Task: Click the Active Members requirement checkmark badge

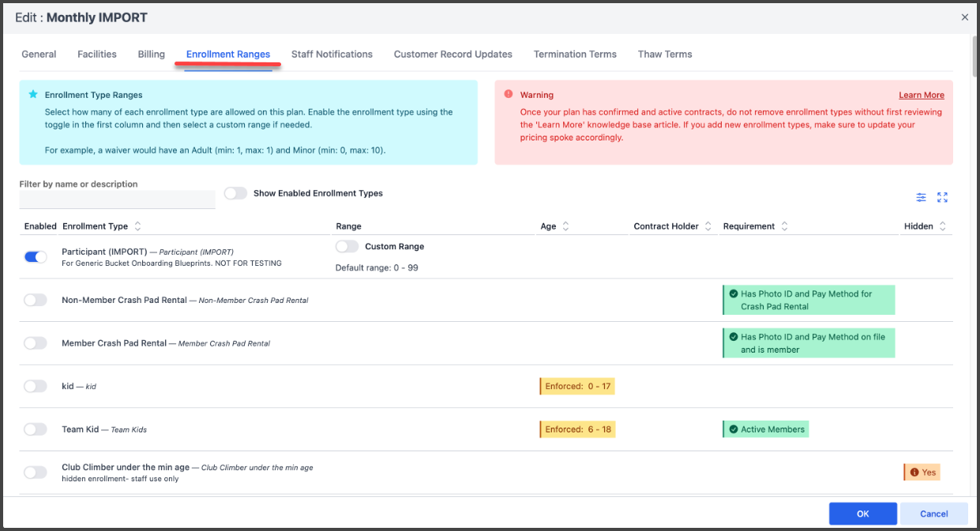Action: click(765, 429)
